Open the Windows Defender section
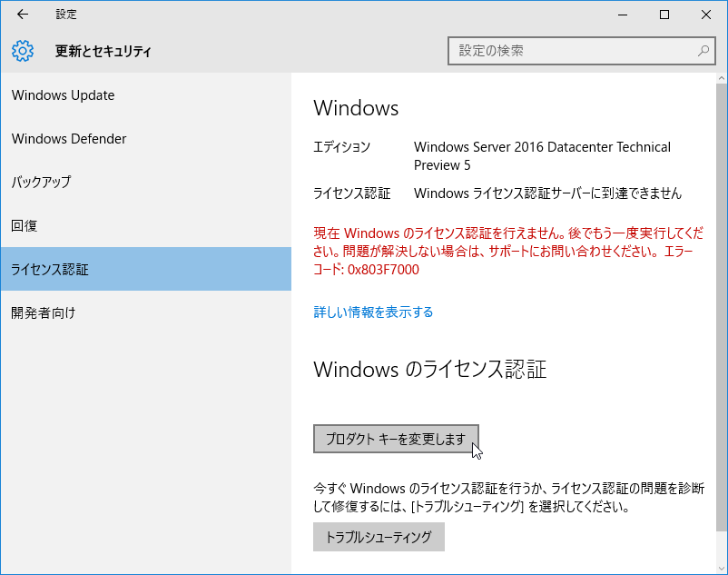 coord(146,139)
